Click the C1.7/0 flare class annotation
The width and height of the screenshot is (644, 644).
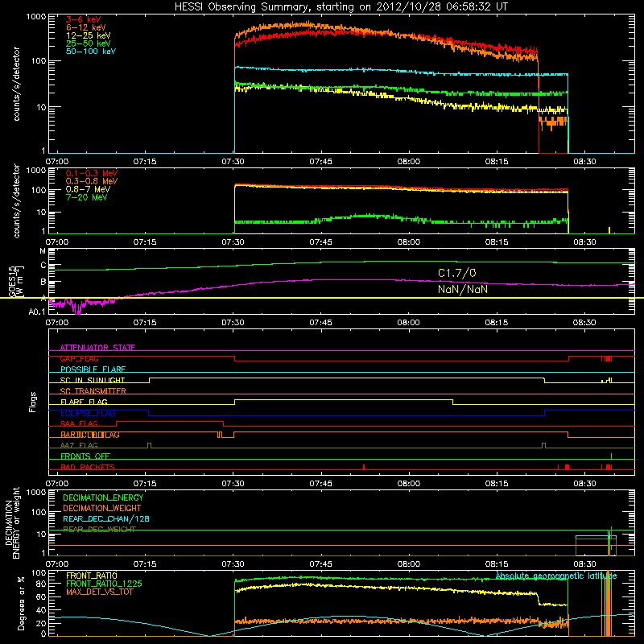click(x=456, y=273)
